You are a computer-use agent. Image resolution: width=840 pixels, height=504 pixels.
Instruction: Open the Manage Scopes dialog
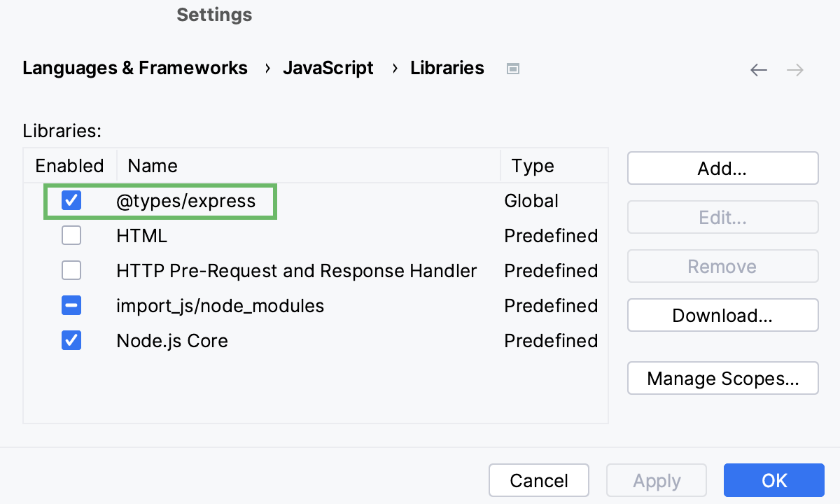[x=722, y=378]
